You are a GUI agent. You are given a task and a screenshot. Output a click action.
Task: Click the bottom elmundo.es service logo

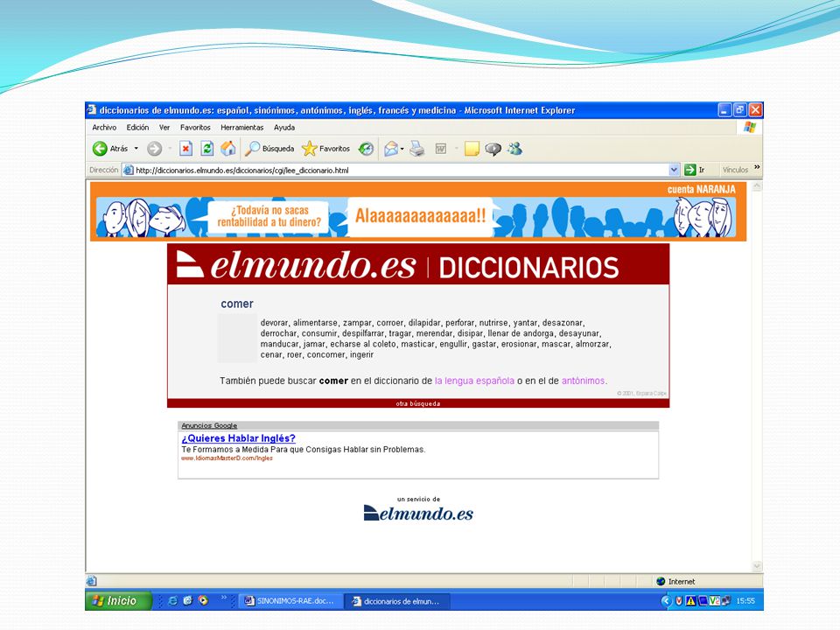(418, 513)
